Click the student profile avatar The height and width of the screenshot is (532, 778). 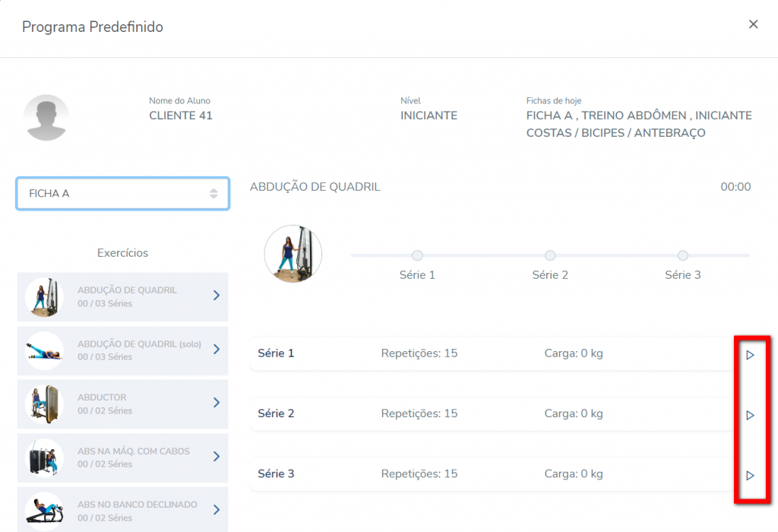(x=46, y=118)
